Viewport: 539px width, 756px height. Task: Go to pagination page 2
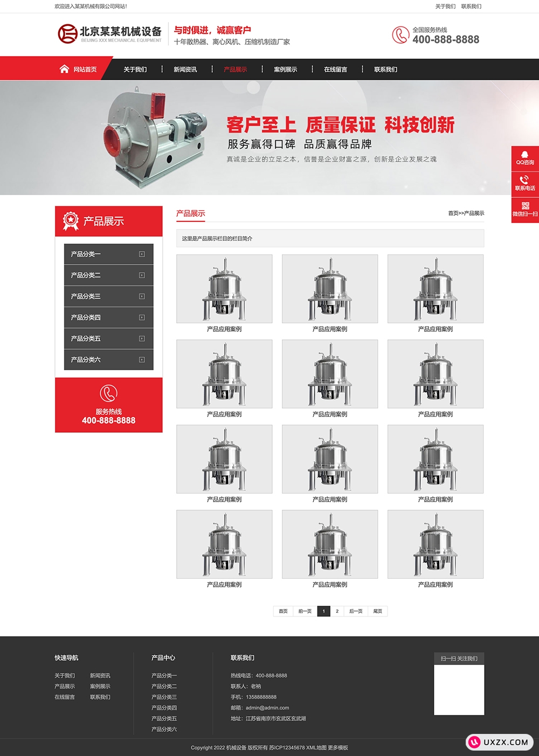[337, 611]
